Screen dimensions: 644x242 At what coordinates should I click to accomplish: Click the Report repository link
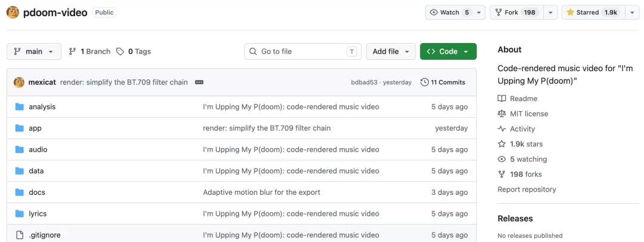click(527, 190)
